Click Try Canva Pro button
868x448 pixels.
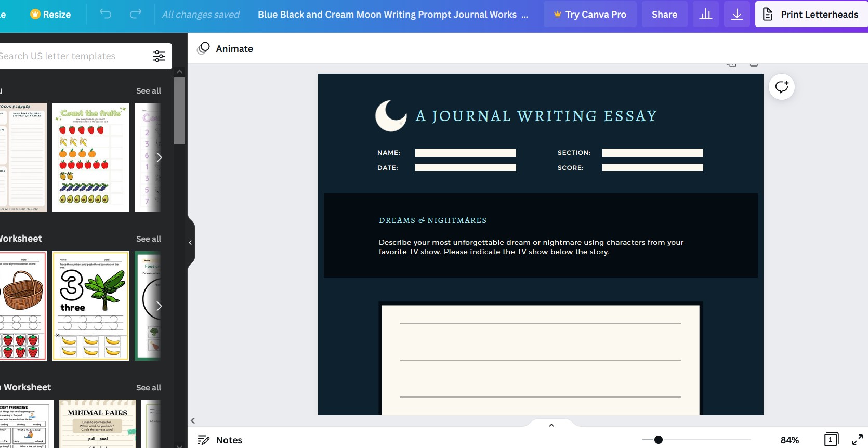[x=590, y=14]
